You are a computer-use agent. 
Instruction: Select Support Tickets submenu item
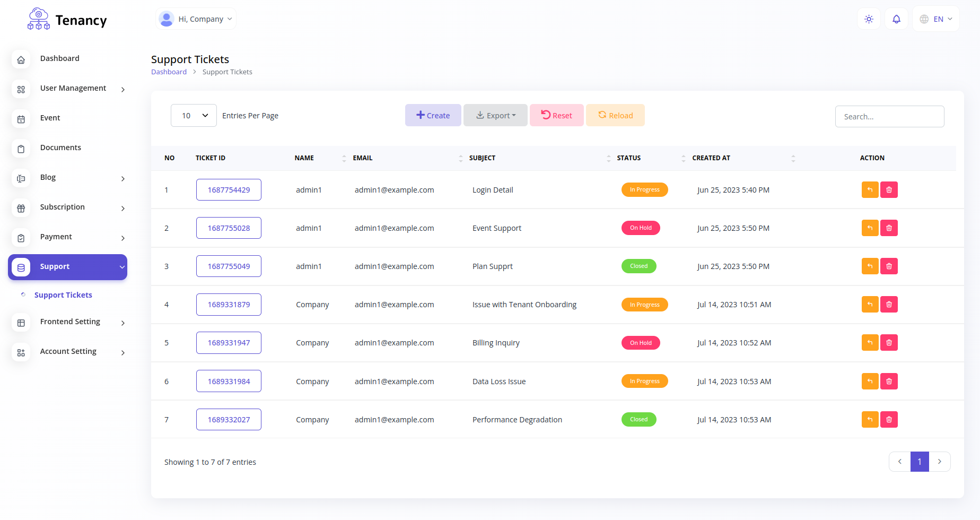click(63, 295)
